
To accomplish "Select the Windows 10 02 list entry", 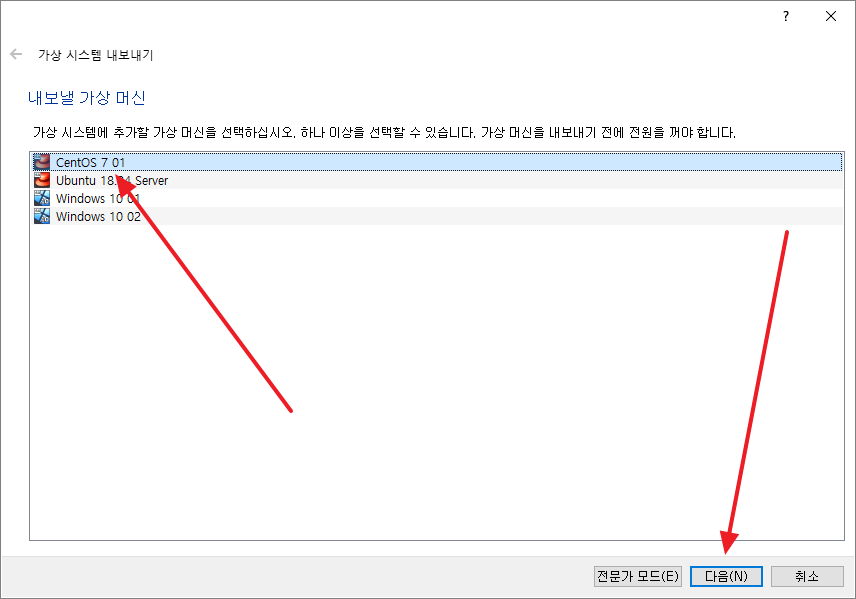I will point(437,216).
